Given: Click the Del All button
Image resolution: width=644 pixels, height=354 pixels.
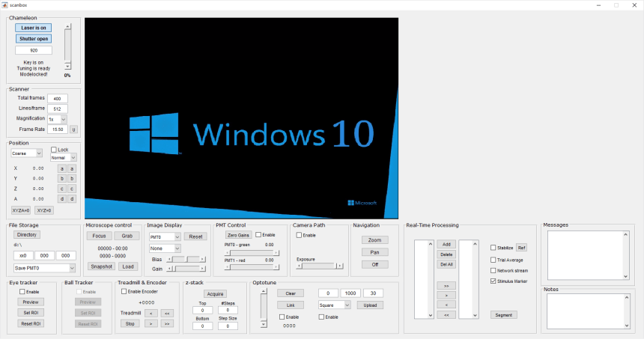Looking at the screenshot, I should pyautogui.click(x=446, y=264).
